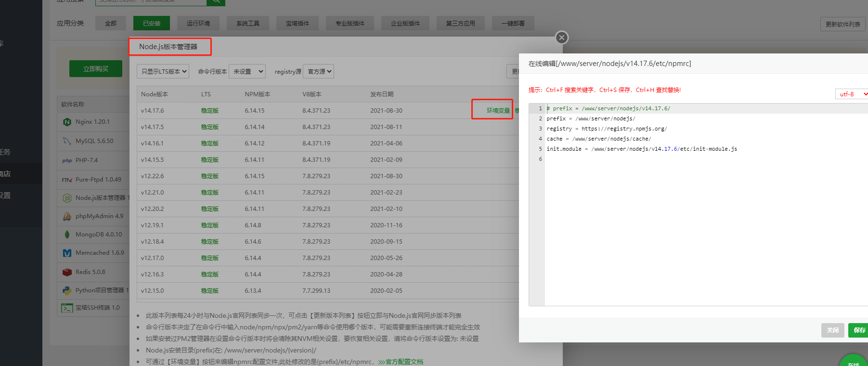Place cursor on the cache line in editor
The image size is (868, 366).
[x=598, y=139]
